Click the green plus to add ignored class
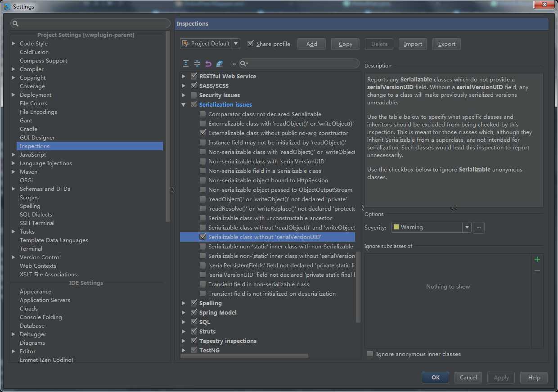The height and width of the screenshot is (392, 558). [x=537, y=259]
